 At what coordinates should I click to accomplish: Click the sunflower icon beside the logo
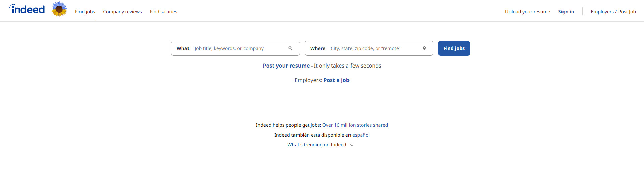(x=59, y=9)
